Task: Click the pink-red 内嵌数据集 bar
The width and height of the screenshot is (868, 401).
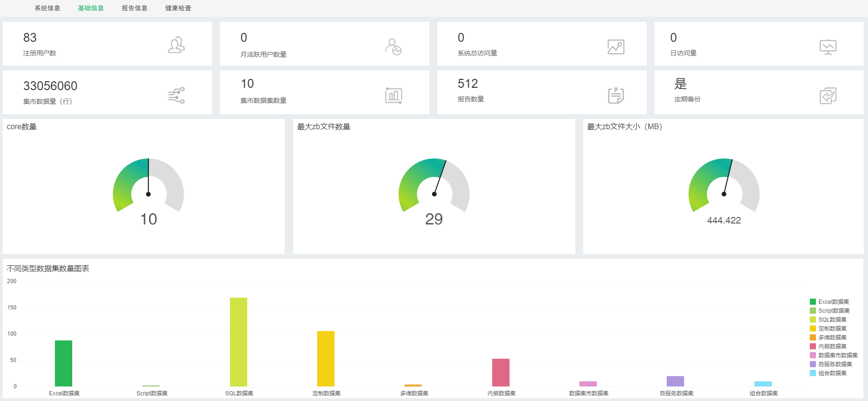Action: pos(501,372)
